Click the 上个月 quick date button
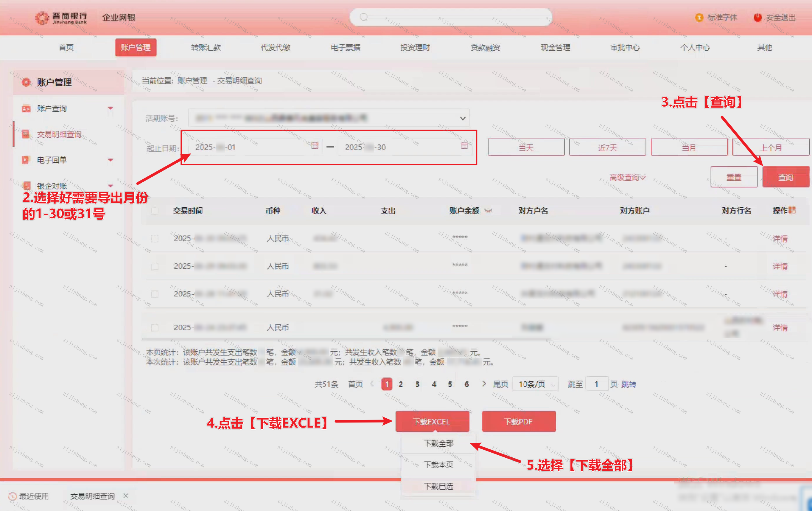 771,147
